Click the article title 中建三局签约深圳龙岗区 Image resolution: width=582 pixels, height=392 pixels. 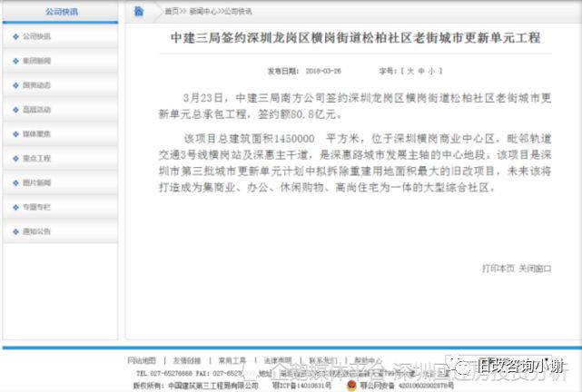(355, 38)
